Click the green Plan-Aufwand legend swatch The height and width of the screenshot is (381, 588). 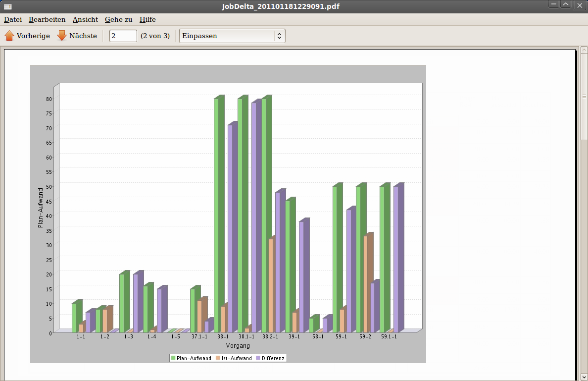pyautogui.click(x=174, y=358)
